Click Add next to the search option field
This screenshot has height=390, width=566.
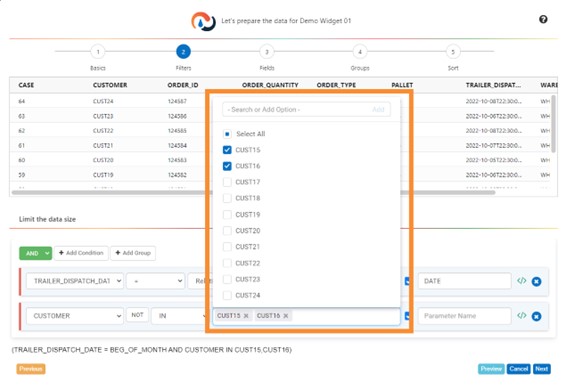click(378, 109)
